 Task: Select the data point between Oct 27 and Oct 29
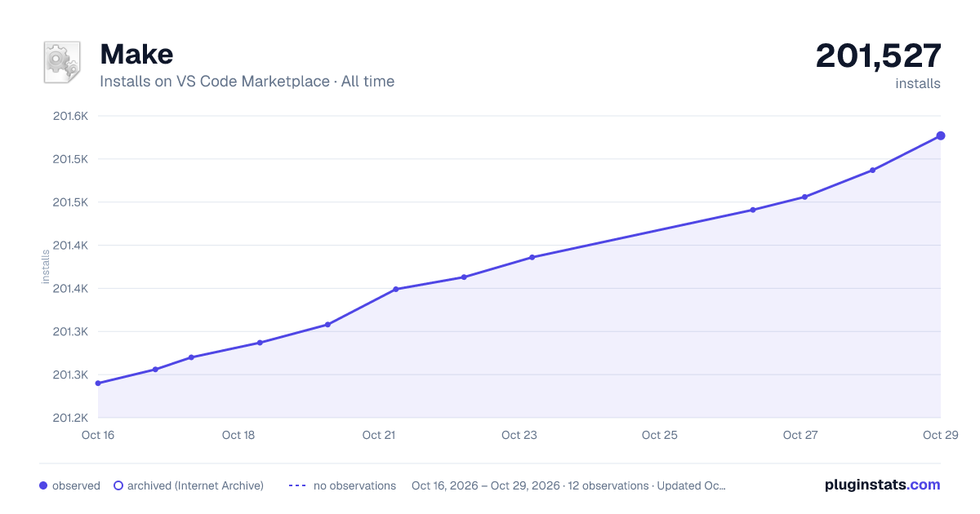tap(872, 170)
